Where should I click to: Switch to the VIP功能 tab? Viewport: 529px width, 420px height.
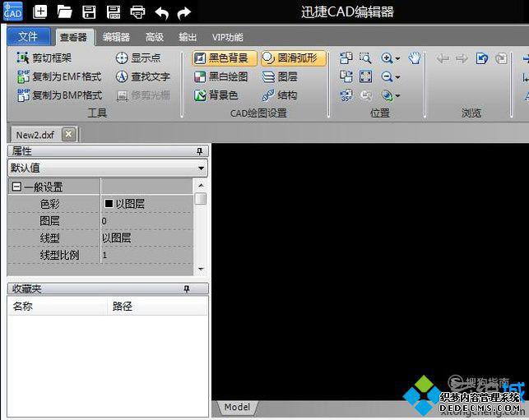tap(227, 37)
